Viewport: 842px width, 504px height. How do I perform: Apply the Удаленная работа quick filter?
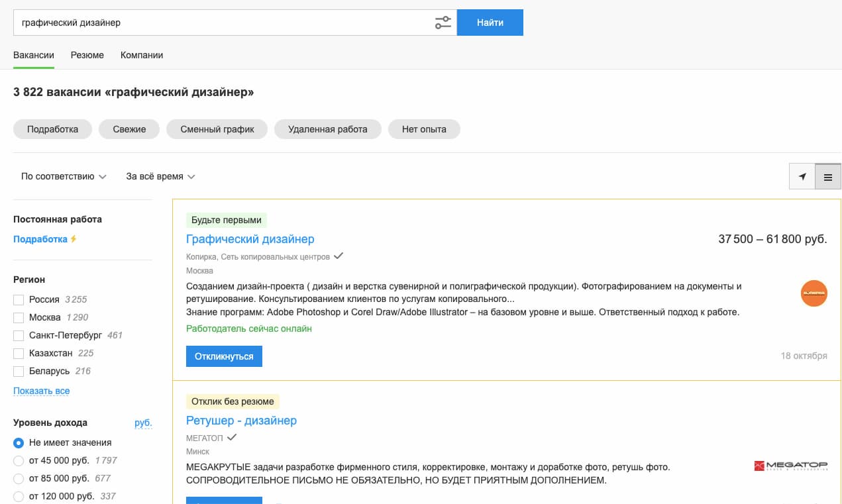click(x=327, y=129)
